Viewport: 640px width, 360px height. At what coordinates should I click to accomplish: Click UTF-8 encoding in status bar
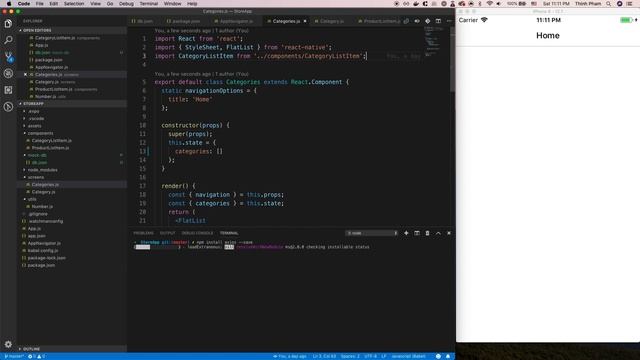click(370, 356)
